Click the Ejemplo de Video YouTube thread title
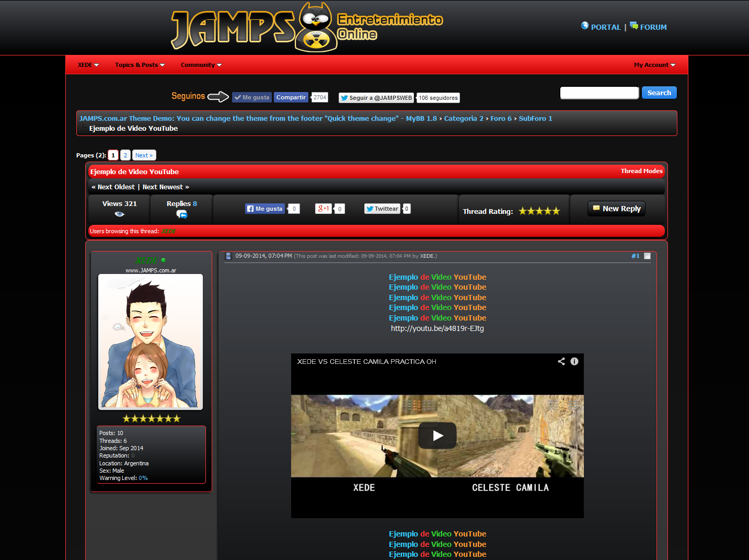The height and width of the screenshot is (560, 749). (x=134, y=172)
